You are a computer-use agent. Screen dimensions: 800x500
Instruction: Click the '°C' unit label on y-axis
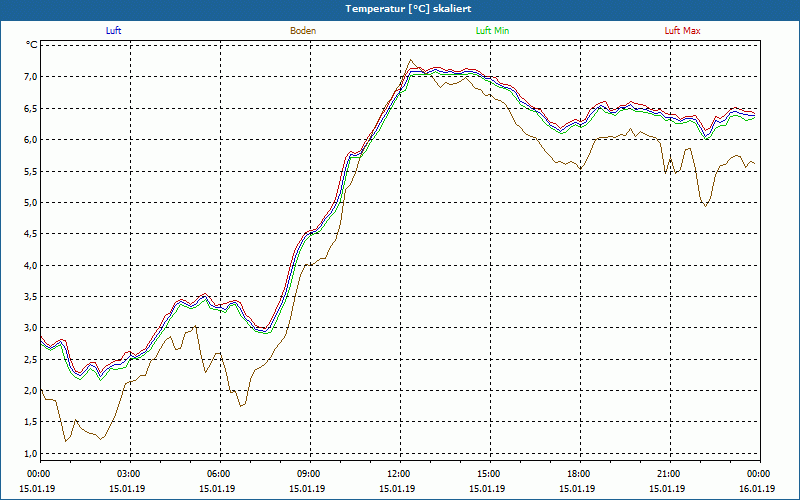point(32,45)
